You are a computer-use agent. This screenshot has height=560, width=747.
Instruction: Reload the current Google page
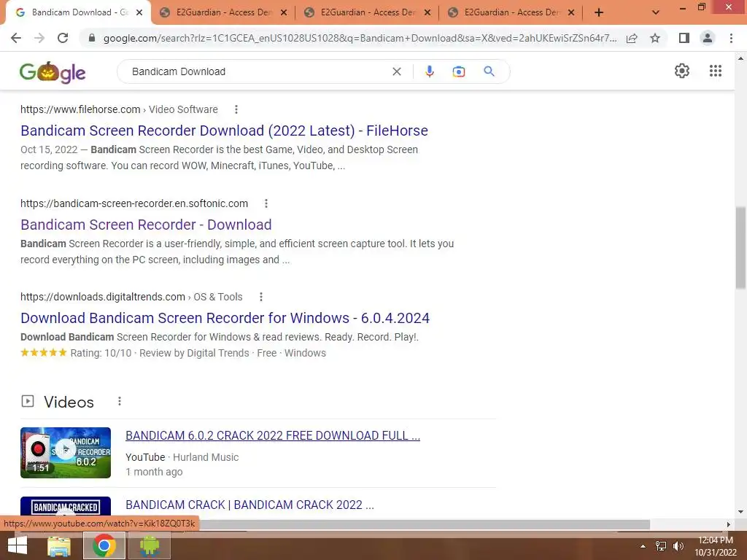(x=63, y=38)
